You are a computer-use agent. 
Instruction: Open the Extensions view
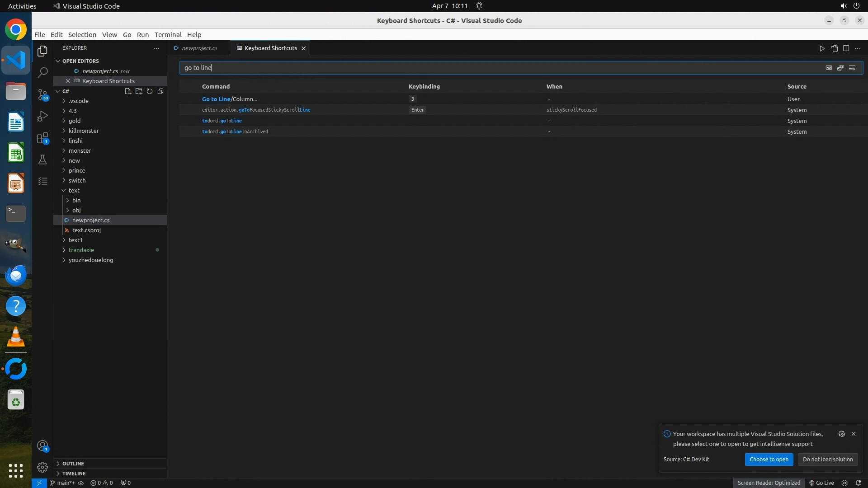click(42, 138)
